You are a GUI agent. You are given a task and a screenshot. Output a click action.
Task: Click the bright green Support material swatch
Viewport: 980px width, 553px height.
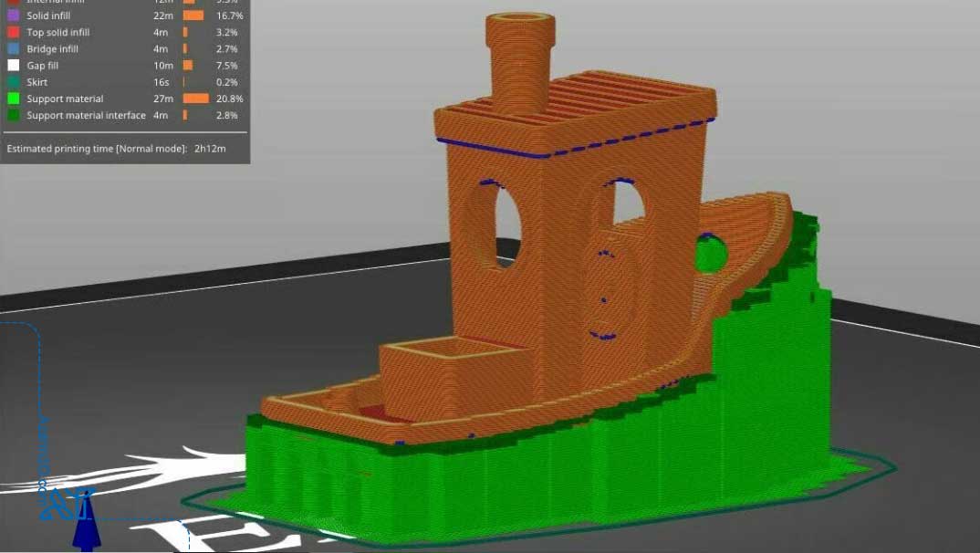(x=13, y=99)
